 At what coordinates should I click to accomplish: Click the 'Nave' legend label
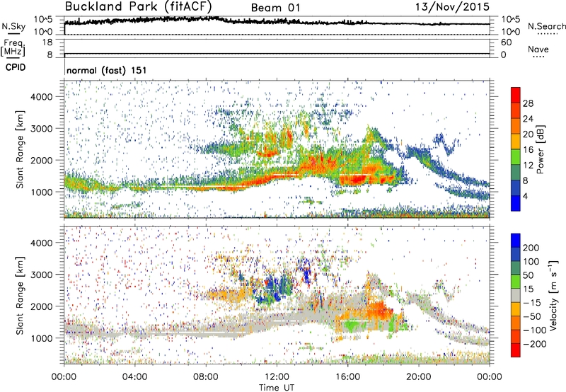(538, 49)
